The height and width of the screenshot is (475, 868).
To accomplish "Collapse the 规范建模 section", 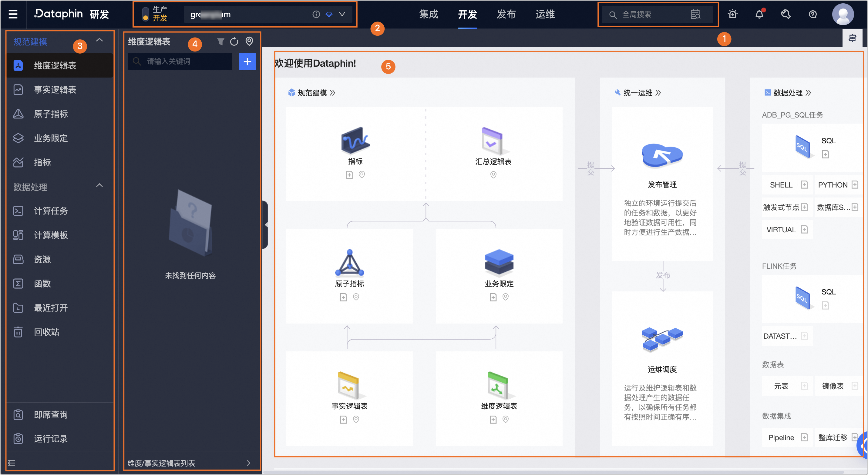I will [x=100, y=39].
